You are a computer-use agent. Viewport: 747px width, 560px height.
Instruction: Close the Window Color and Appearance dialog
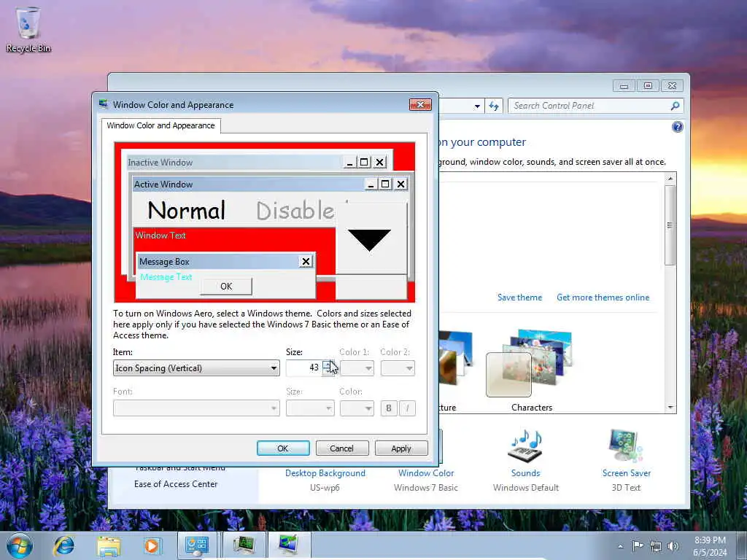(x=420, y=104)
